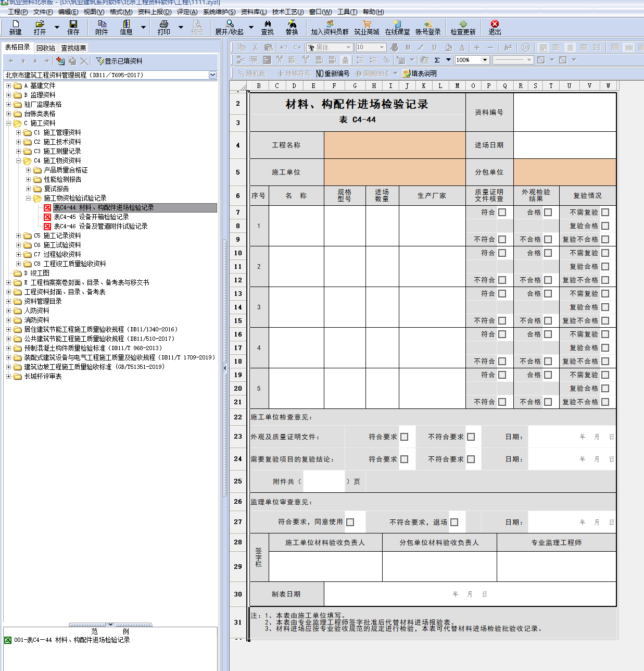Click row header 23 in spreadsheet
This screenshot has width=644, height=671.
(238, 437)
